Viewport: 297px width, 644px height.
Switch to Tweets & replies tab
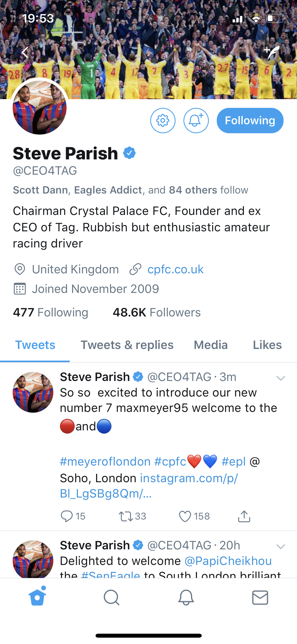(x=127, y=345)
